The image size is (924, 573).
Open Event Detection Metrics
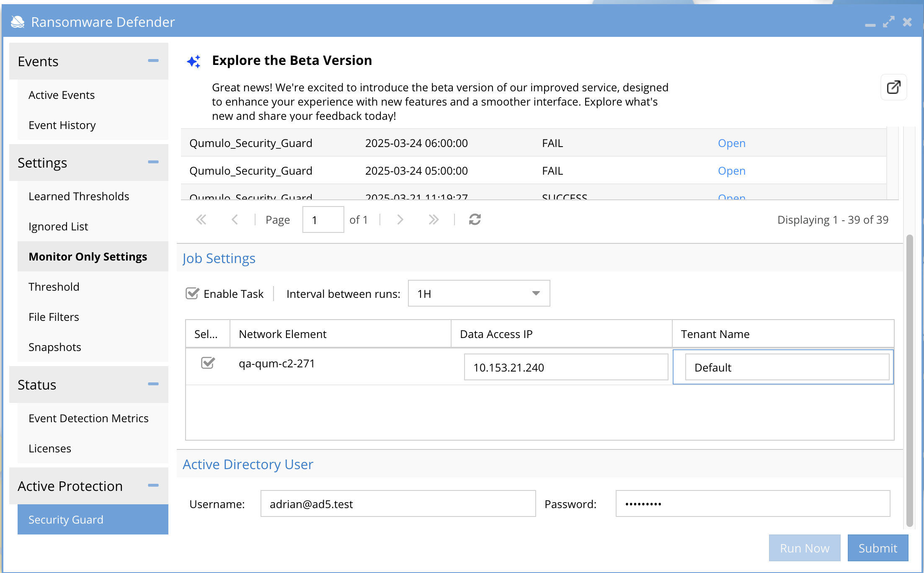[93, 418]
